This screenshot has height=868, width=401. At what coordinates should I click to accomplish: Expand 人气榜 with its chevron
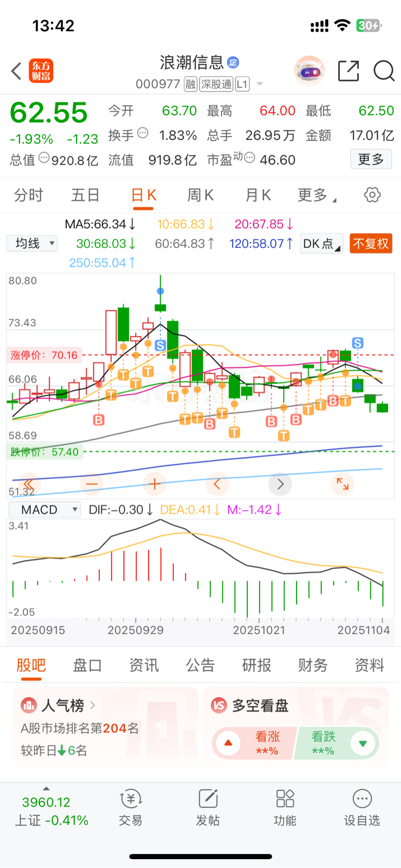(92, 706)
